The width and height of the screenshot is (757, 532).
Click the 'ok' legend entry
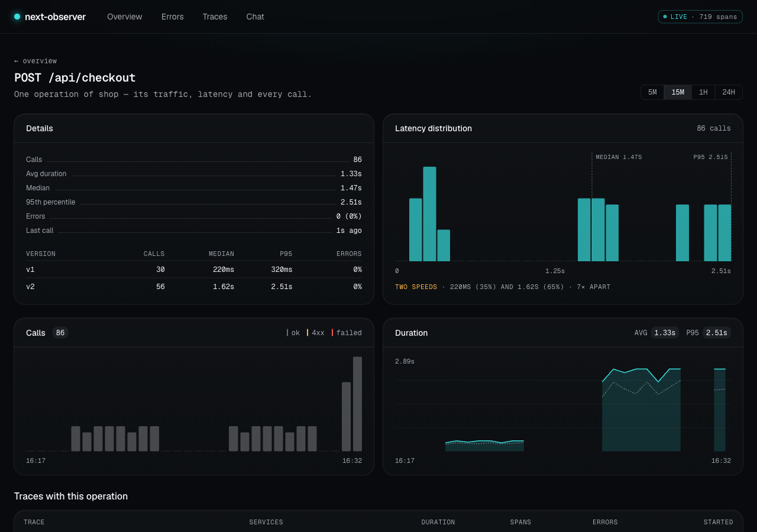(293, 333)
